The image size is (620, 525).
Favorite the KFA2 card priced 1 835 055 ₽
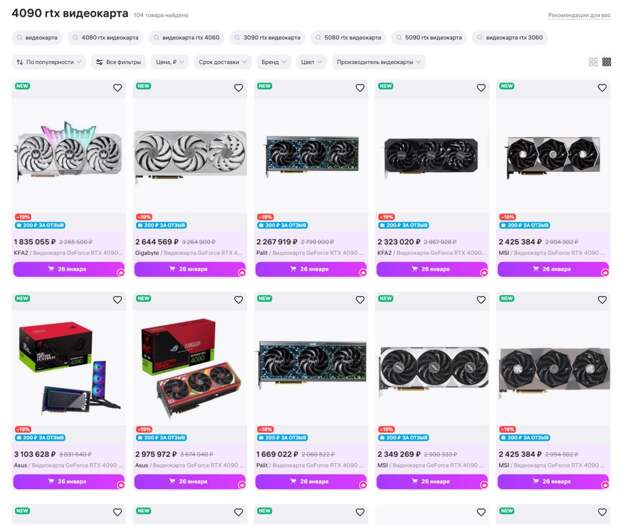(117, 88)
